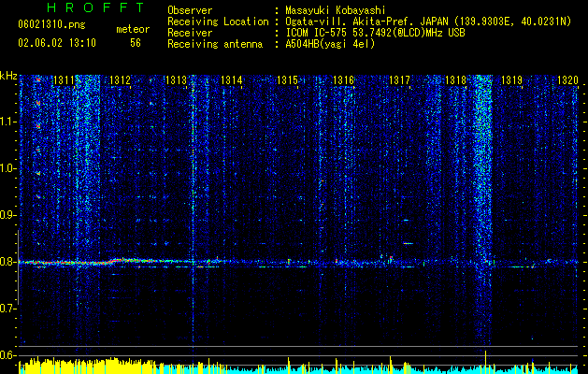Click the HROFFT title text
The width and height of the screenshot is (588, 374).
pos(95,7)
